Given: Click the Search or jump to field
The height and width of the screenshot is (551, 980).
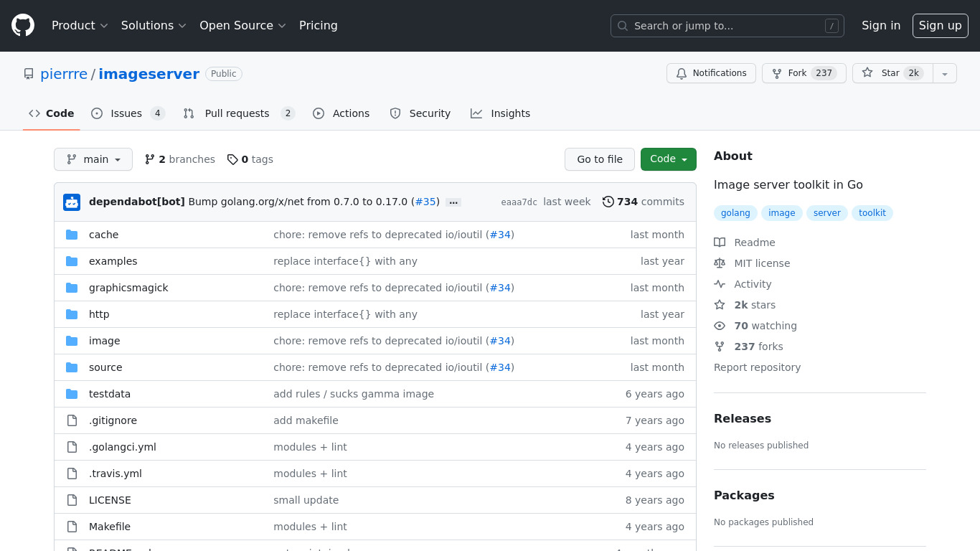Looking at the screenshot, I should click(x=727, y=26).
